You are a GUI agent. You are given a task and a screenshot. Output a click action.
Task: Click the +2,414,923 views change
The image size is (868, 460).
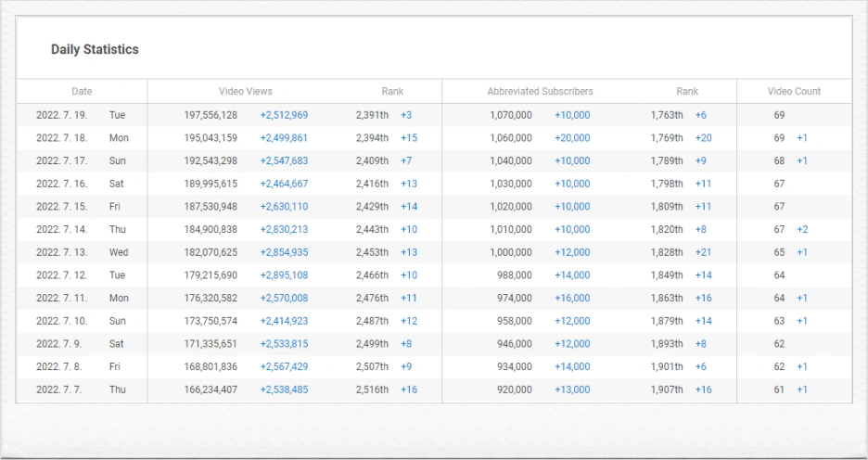point(284,321)
